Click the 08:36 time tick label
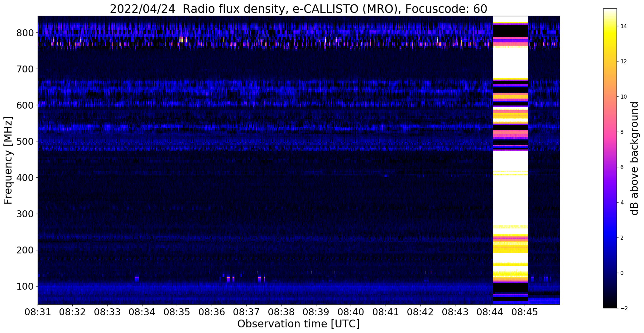The width and height of the screenshot is (644, 333). (212, 312)
